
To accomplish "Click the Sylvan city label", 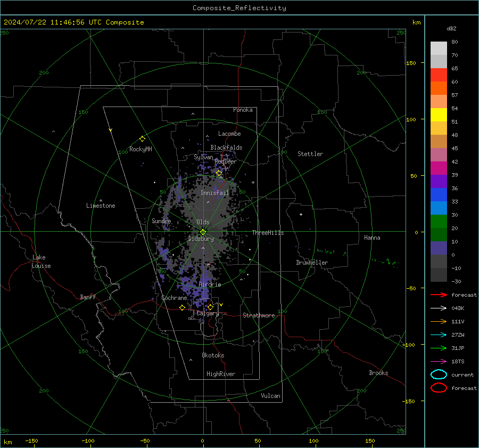I will [x=203, y=157].
